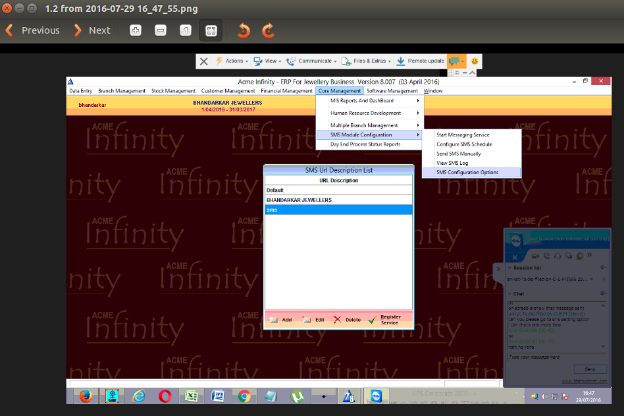
Task: Collapse the Chat section
Action: tap(510, 294)
